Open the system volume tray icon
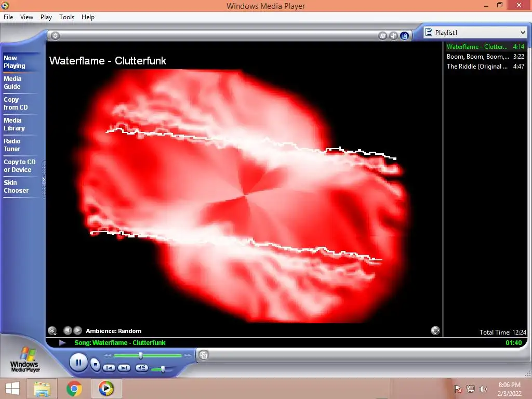 coord(483,389)
